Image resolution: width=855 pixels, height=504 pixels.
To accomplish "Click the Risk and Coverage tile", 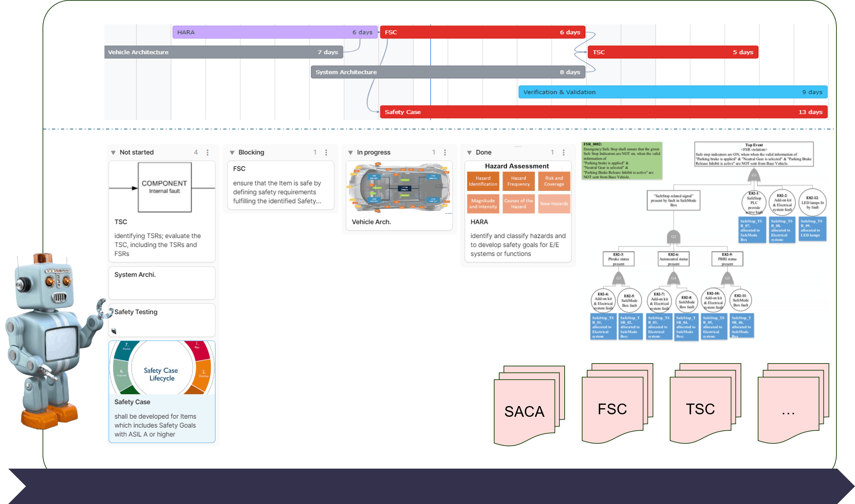I will pos(554,181).
